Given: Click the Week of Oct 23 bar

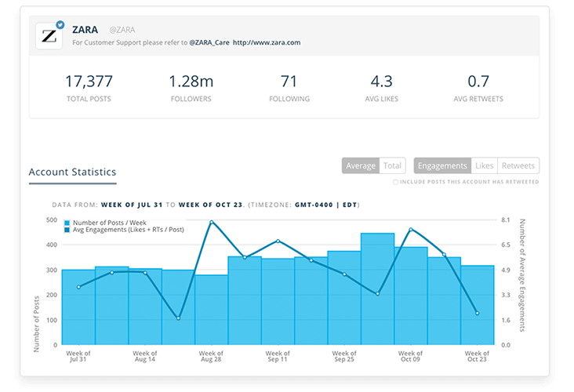Looking at the screenshot, I should (x=478, y=305).
